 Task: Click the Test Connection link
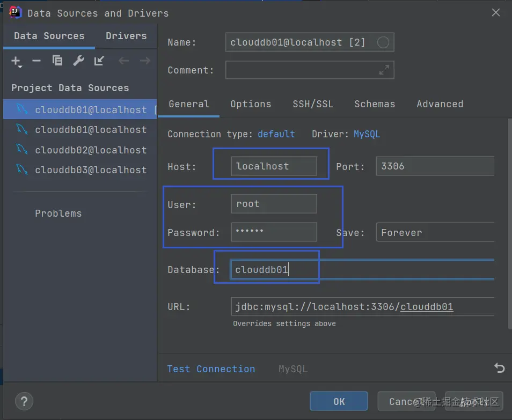(211, 369)
